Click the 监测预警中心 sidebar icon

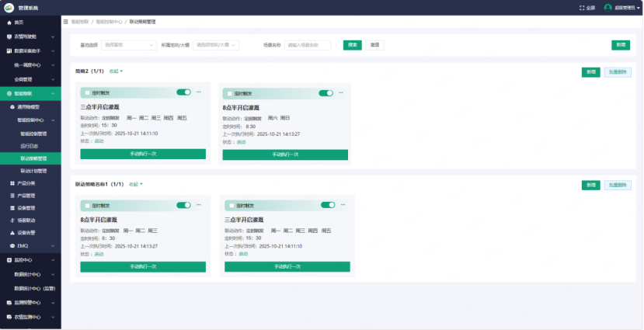[x=9, y=303]
